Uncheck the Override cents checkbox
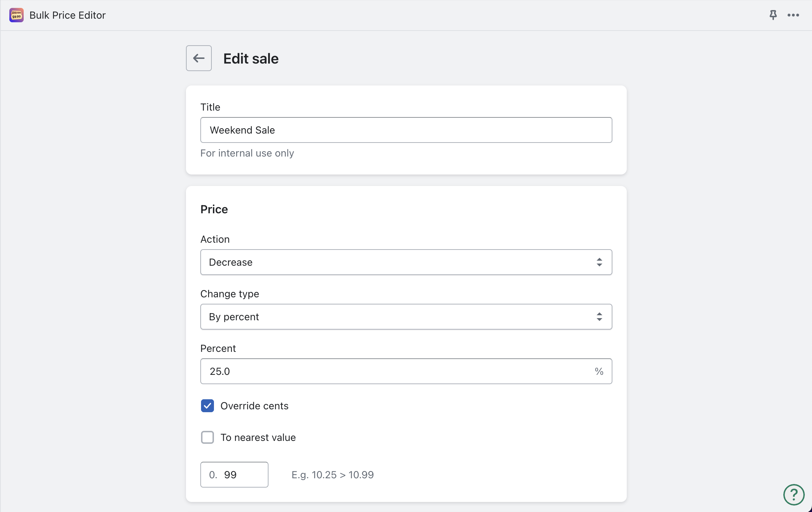812x512 pixels. coord(207,406)
